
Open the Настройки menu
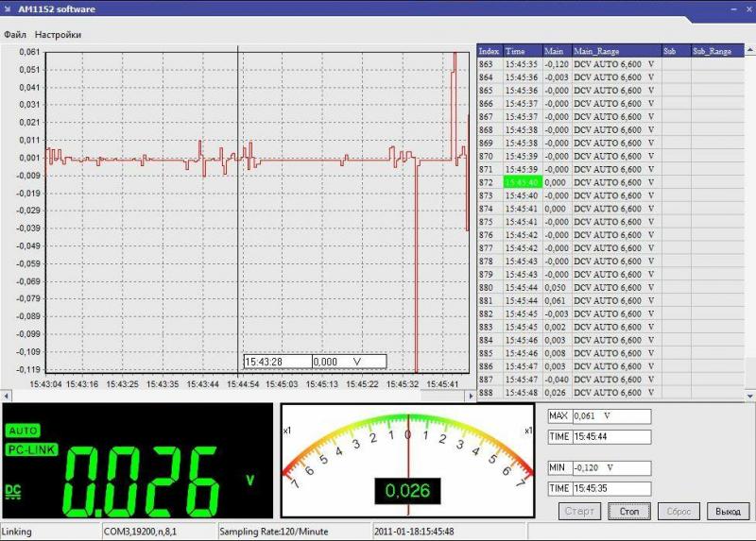coord(58,35)
